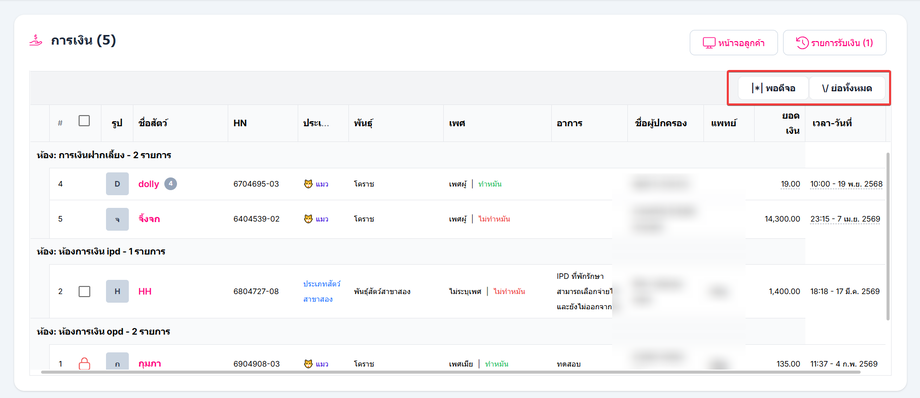
Task: Click ย่อทั้งหมด collapse all button
Action: [847, 89]
